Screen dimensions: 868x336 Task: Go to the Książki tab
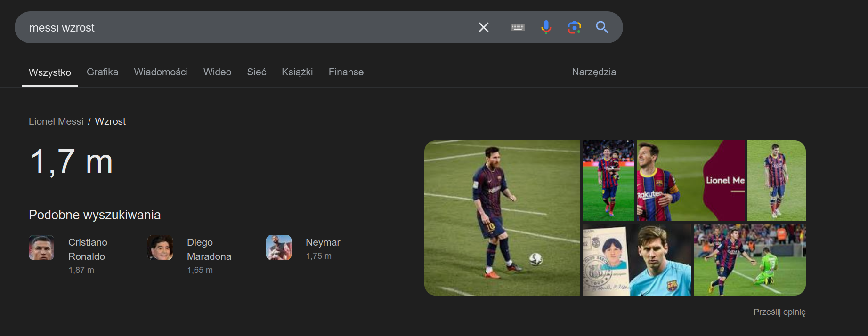click(x=297, y=72)
